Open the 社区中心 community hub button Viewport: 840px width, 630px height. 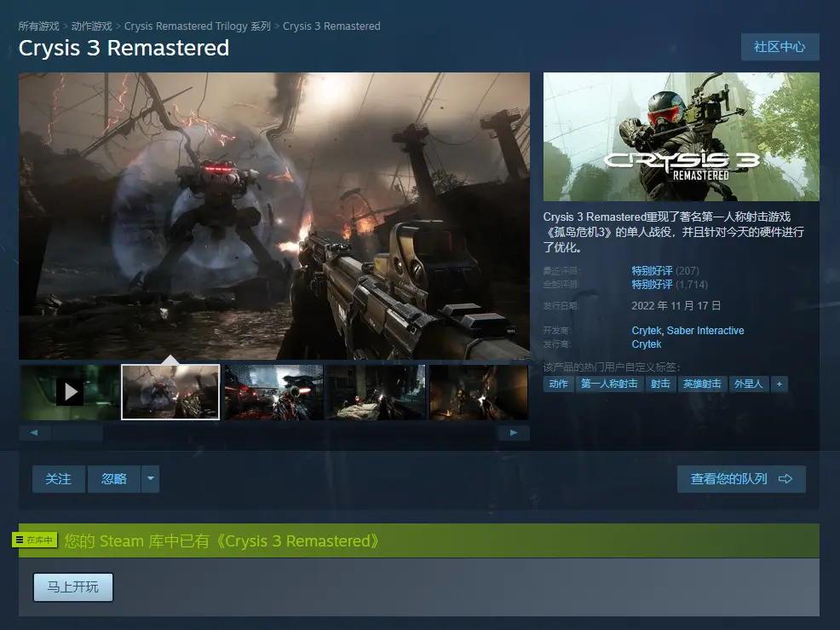coord(780,47)
